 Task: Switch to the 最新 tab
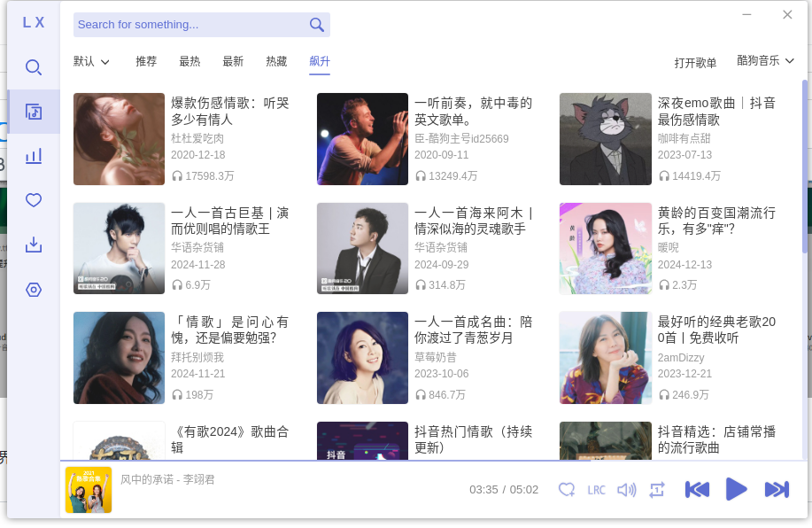233,62
